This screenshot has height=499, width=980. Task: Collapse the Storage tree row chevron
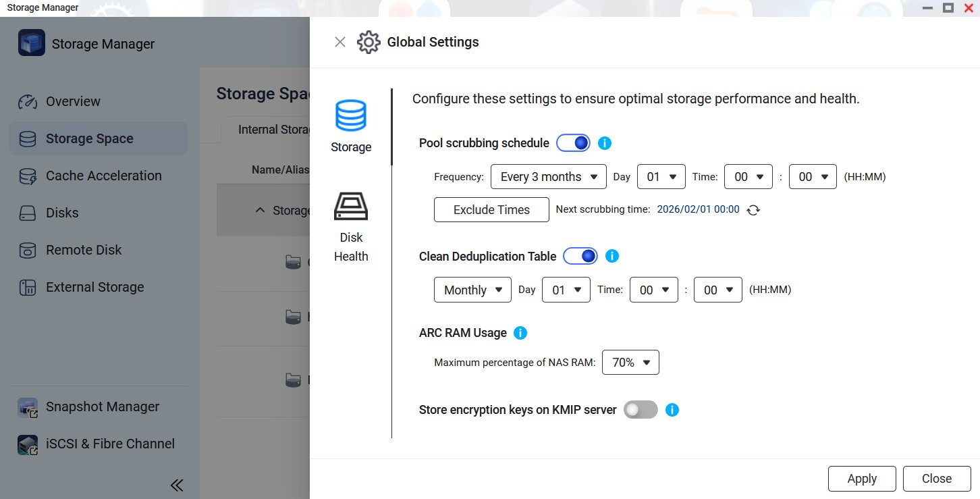(260, 211)
